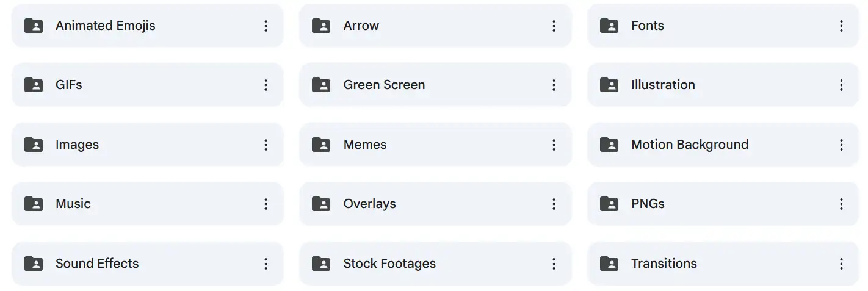This screenshot has width=868, height=291.
Task: Show three-dot options for Stock Footages
Action: click(554, 264)
